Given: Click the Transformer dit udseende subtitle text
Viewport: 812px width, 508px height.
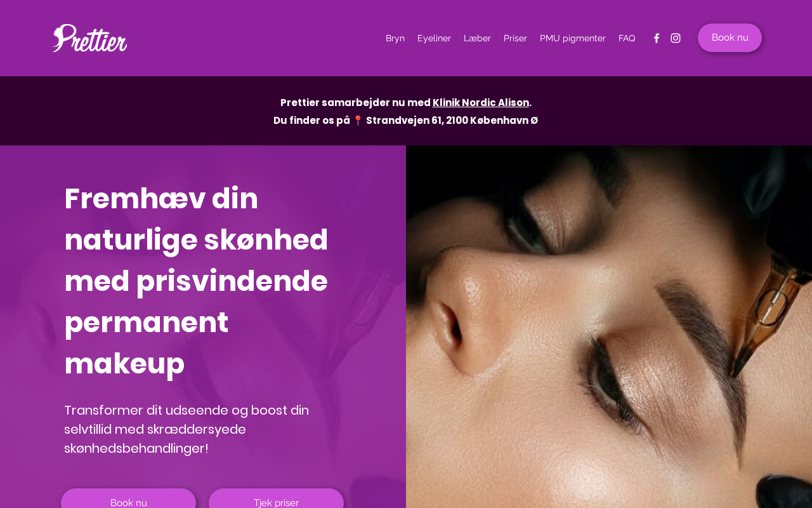Looking at the screenshot, I should (x=187, y=429).
